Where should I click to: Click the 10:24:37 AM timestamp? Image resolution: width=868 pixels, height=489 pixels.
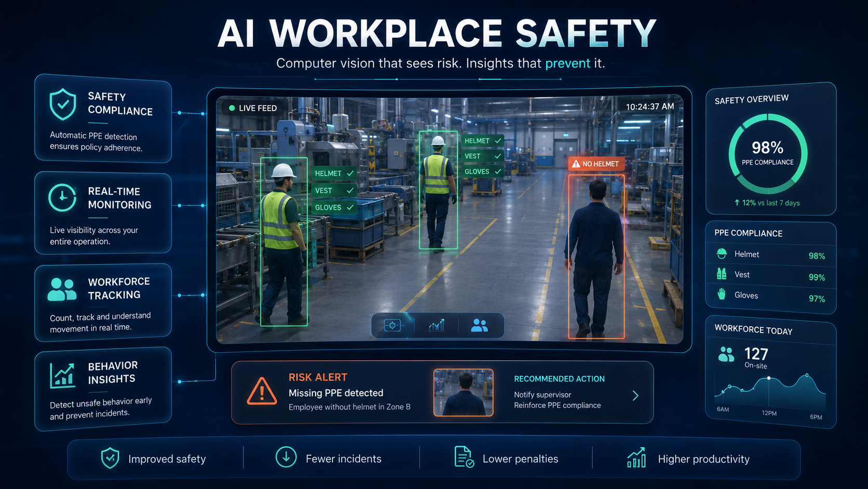650,107
